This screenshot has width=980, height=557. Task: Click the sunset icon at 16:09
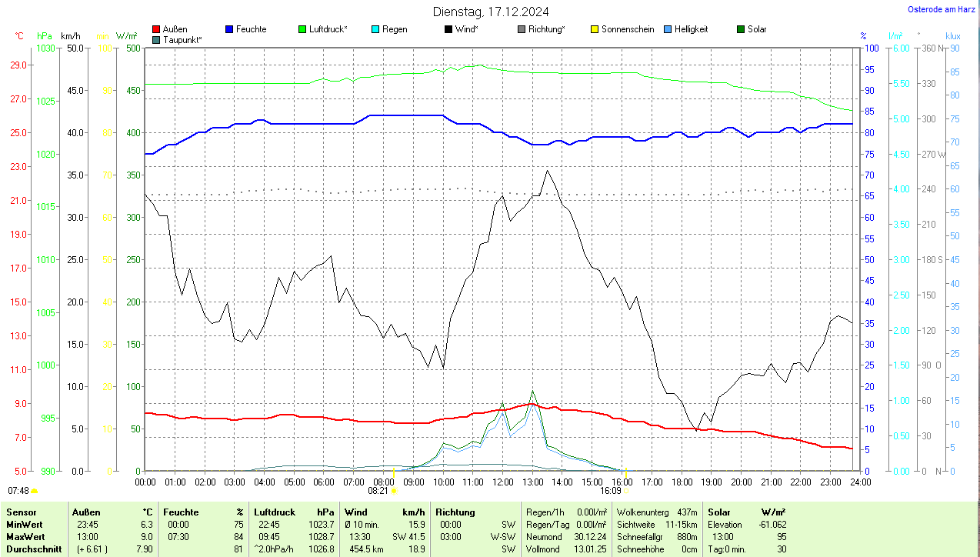(627, 490)
